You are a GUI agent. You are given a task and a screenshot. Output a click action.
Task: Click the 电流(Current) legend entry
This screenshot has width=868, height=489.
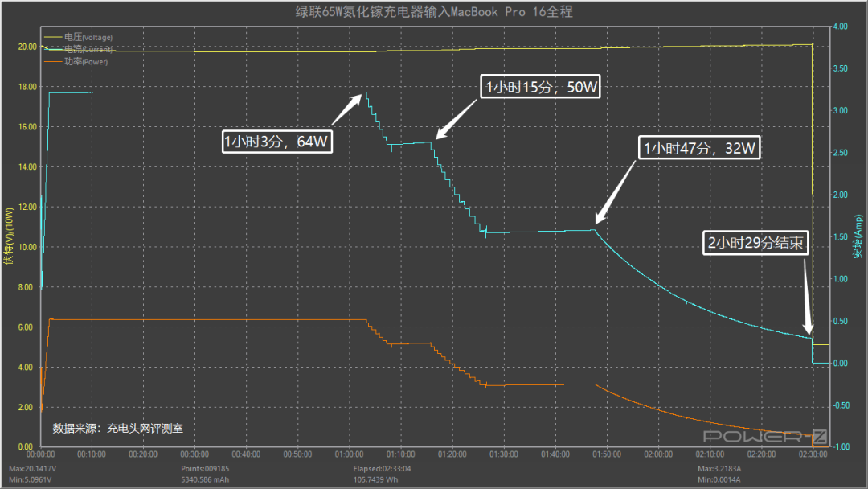(78, 49)
